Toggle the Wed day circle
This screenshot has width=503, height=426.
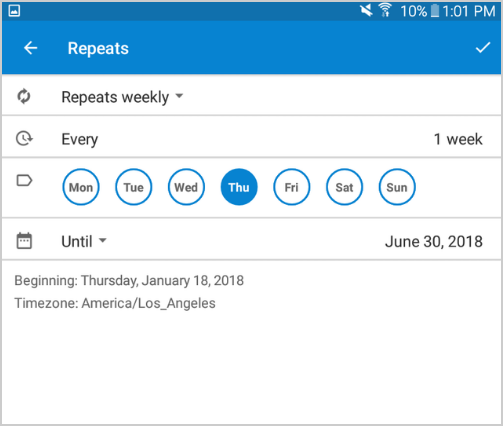[x=186, y=187]
